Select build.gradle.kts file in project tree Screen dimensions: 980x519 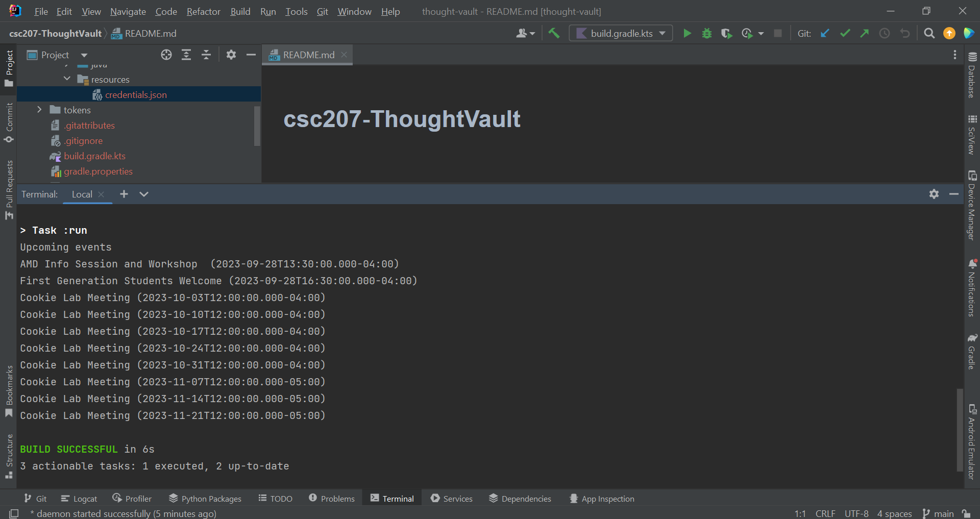pos(95,156)
